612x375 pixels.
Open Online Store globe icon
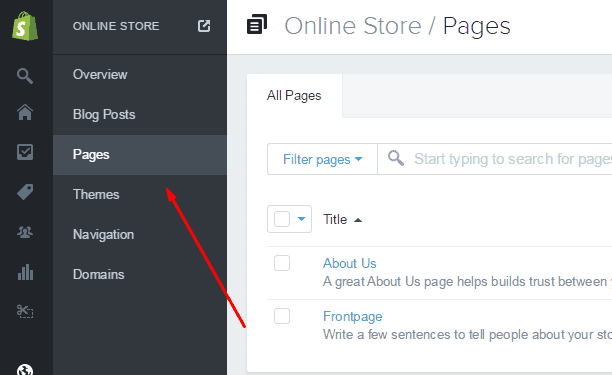pos(25,369)
